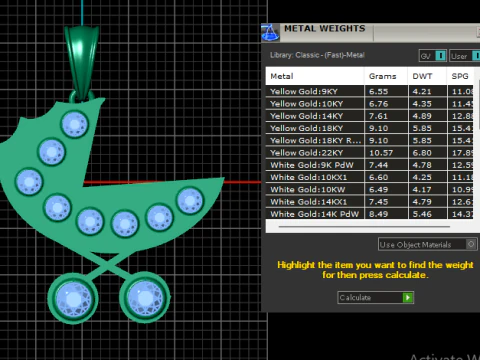Select the Yellow Gold:9KY row
480x360 pixels.
click(x=369, y=91)
